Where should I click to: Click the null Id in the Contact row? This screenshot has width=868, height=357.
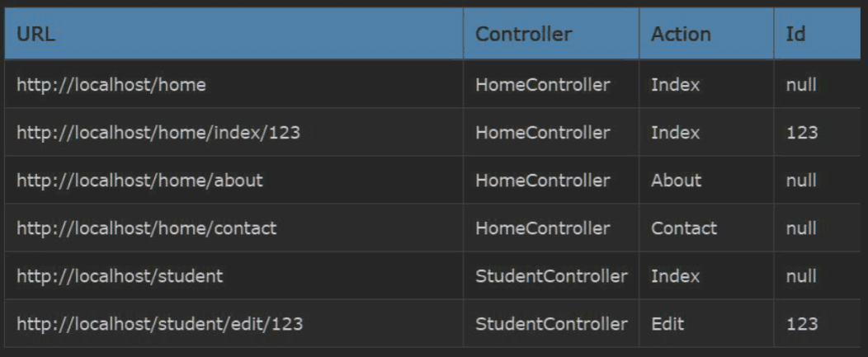tap(800, 228)
